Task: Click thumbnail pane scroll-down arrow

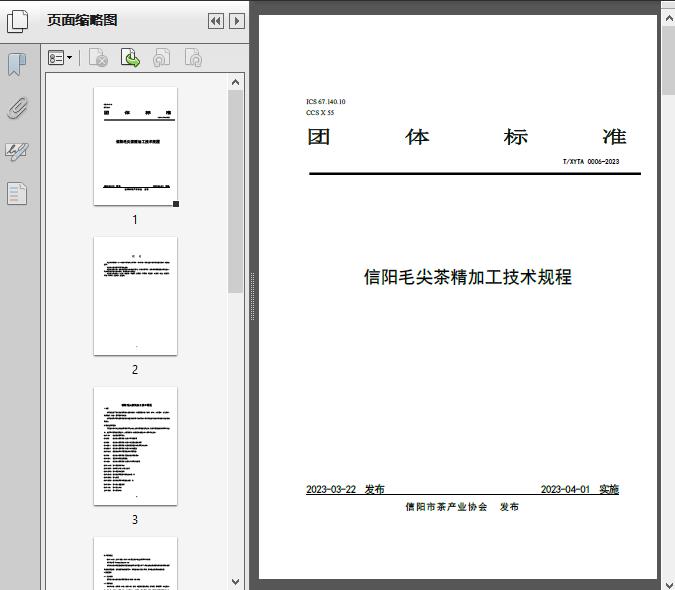Action: pos(235,582)
